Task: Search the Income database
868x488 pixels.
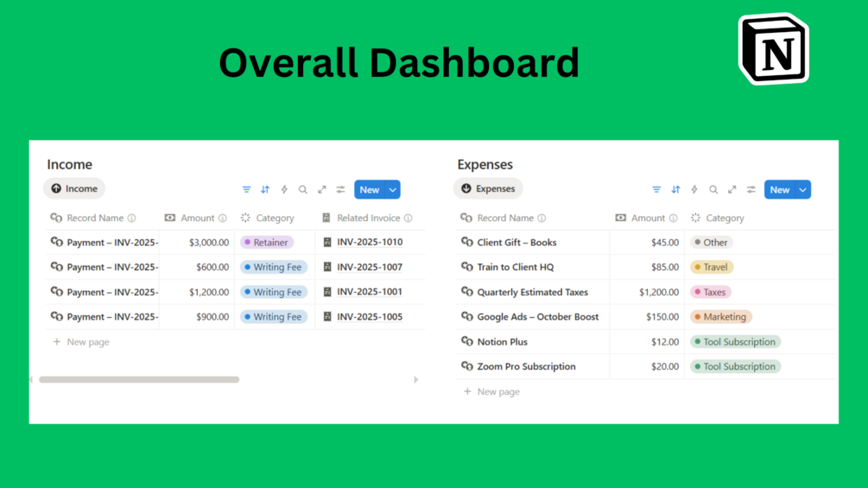Action: tap(303, 190)
